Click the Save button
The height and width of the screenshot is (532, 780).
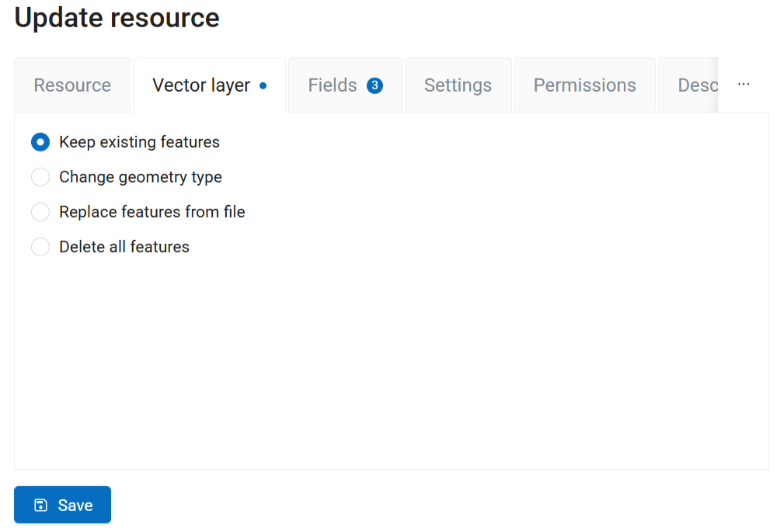[x=63, y=505]
